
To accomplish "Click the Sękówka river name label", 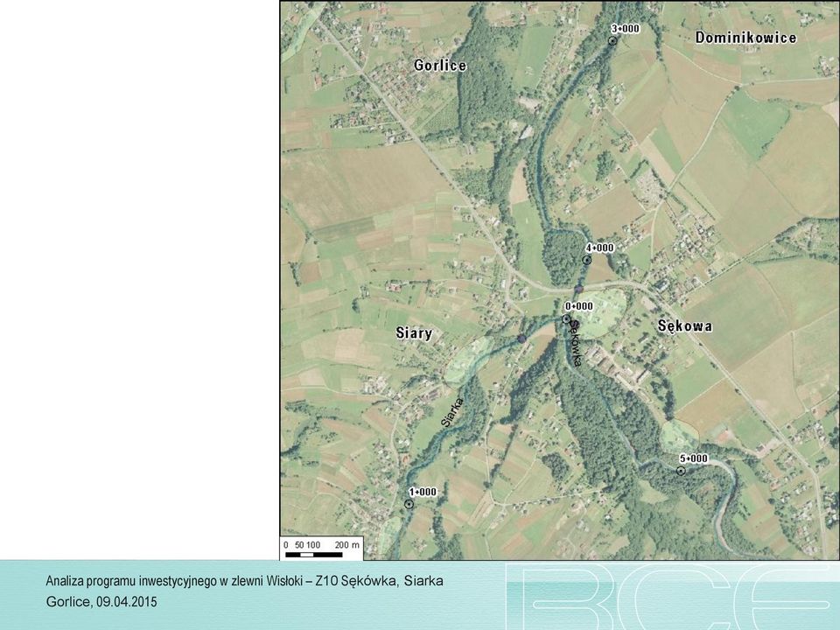I will [x=576, y=343].
